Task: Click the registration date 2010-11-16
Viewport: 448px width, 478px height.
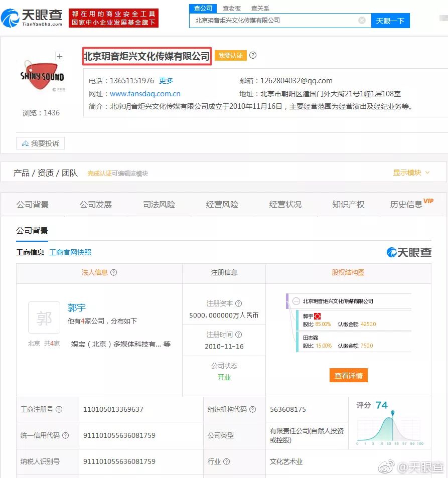Action: point(224,346)
